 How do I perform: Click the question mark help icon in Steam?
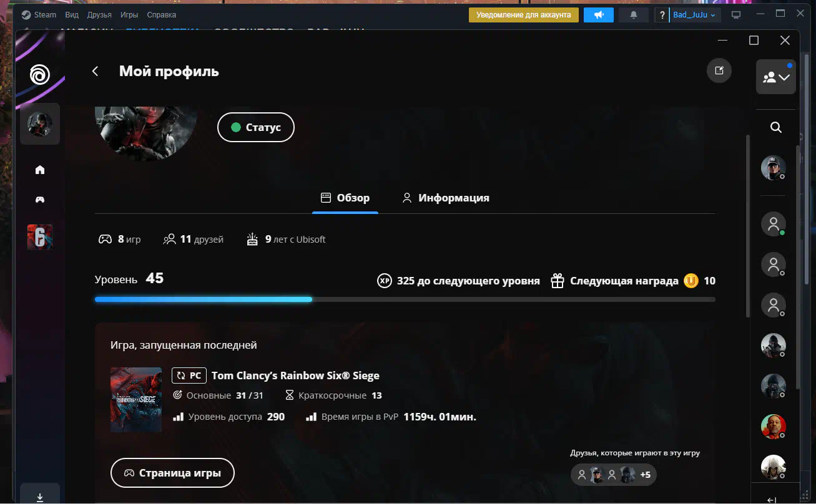tap(662, 15)
